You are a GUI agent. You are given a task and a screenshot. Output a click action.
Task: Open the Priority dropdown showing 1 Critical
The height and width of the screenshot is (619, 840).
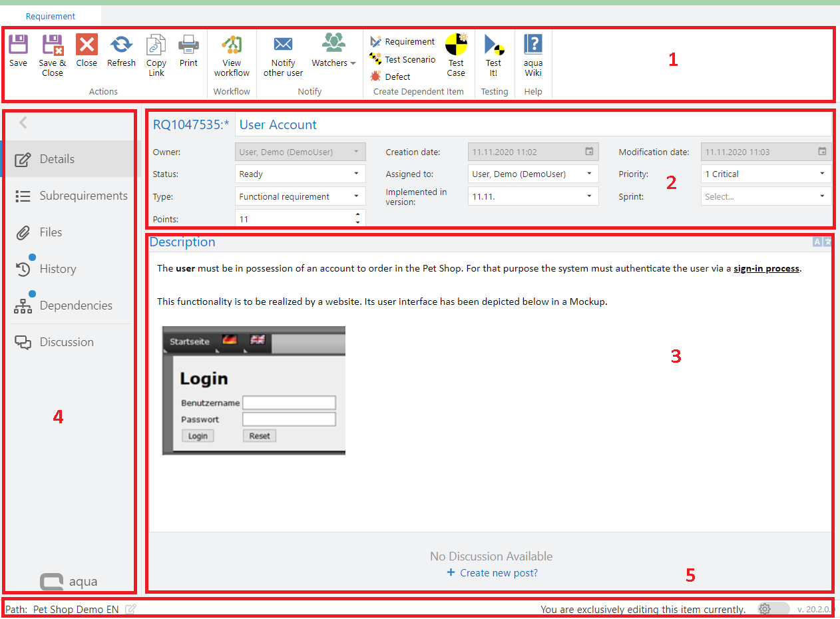tap(822, 174)
